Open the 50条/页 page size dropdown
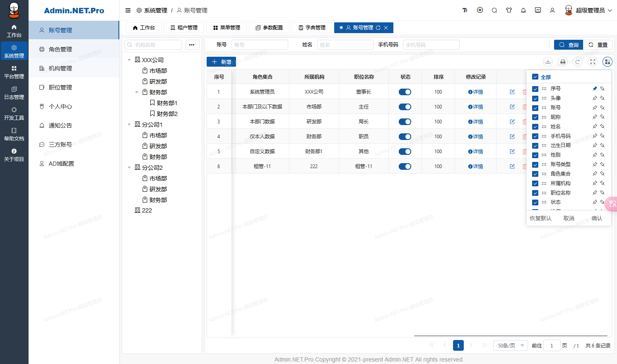The width and height of the screenshot is (617, 364). coord(511,345)
